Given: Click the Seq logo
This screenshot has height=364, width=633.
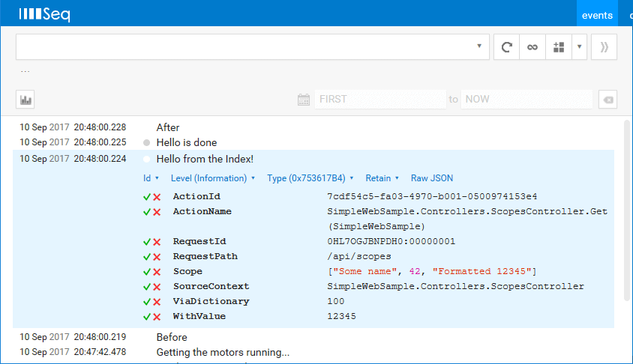Looking at the screenshot, I should click(44, 14).
